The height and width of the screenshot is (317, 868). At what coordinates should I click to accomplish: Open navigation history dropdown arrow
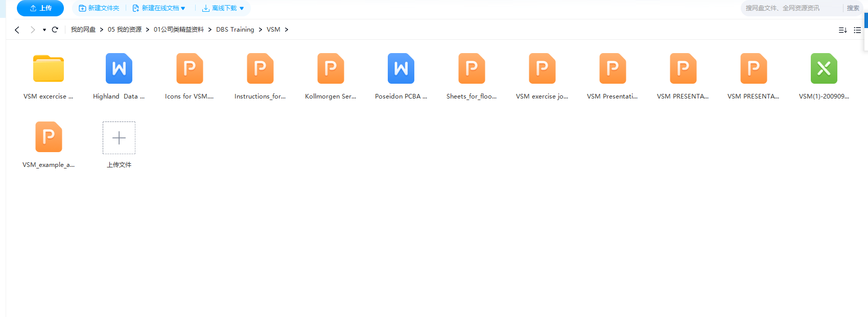44,30
